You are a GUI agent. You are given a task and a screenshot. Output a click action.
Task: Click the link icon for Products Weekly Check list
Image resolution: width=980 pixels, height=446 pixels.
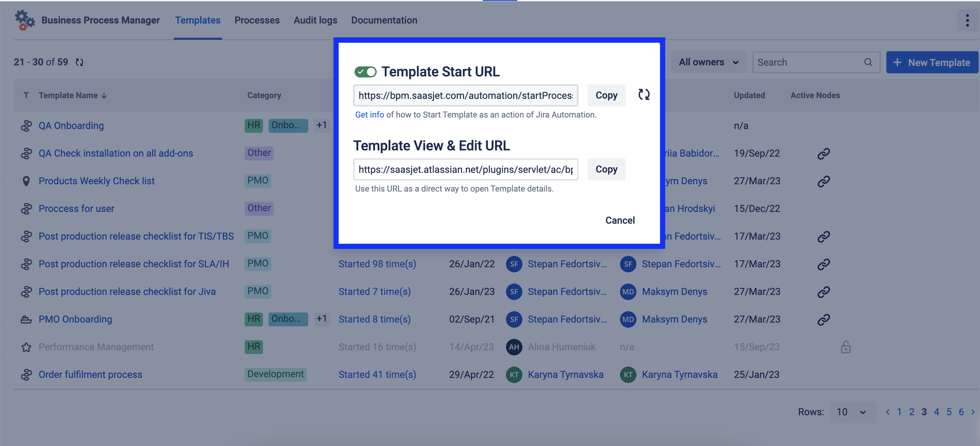pos(823,181)
